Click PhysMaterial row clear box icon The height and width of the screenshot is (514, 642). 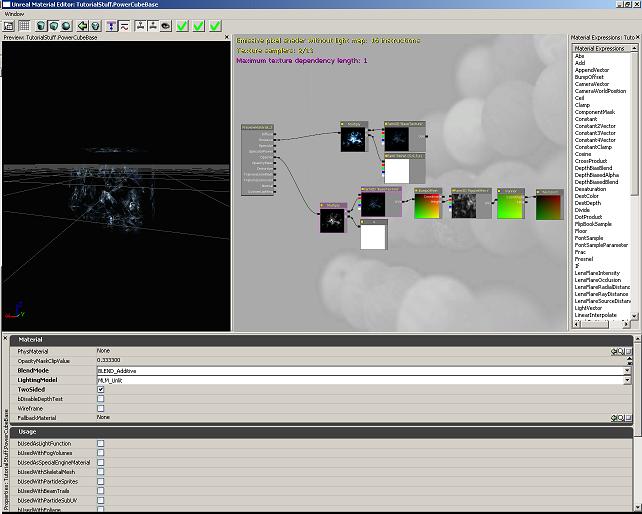point(628,351)
